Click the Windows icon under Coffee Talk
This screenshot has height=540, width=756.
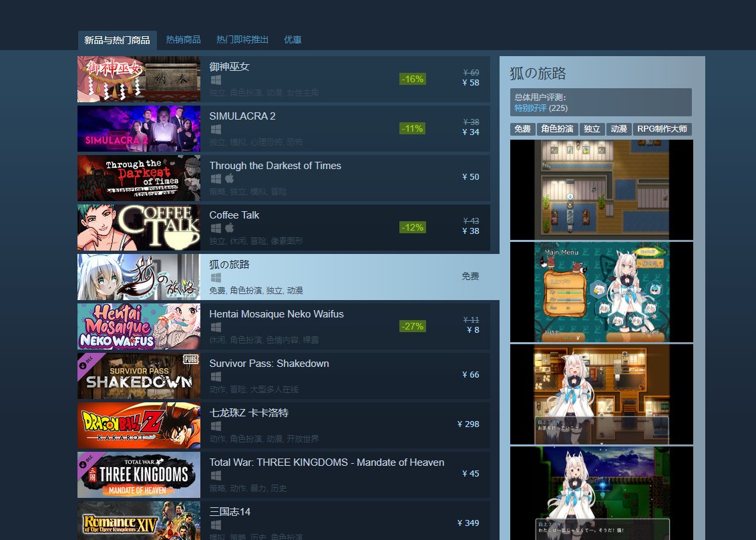[216, 228]
